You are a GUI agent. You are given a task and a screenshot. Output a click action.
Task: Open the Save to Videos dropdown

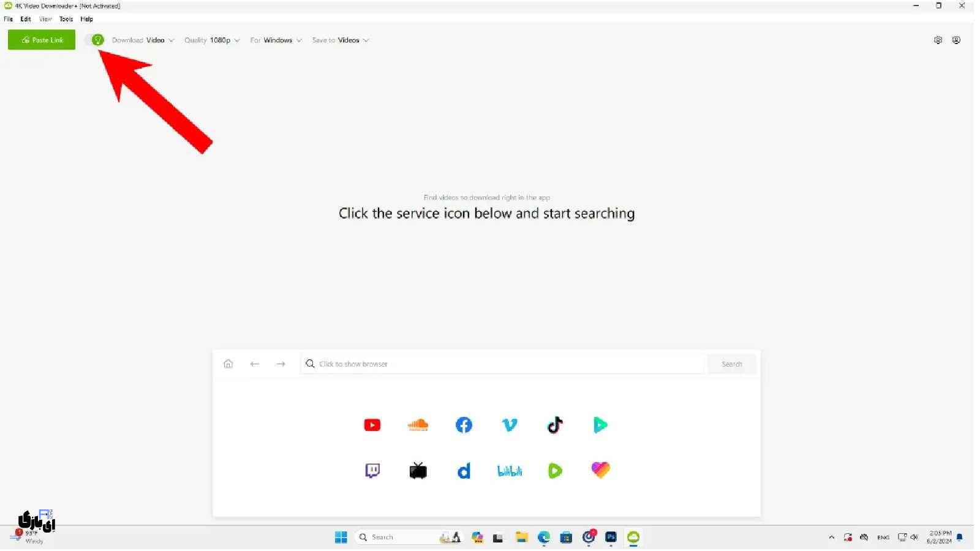coord(341,40)
